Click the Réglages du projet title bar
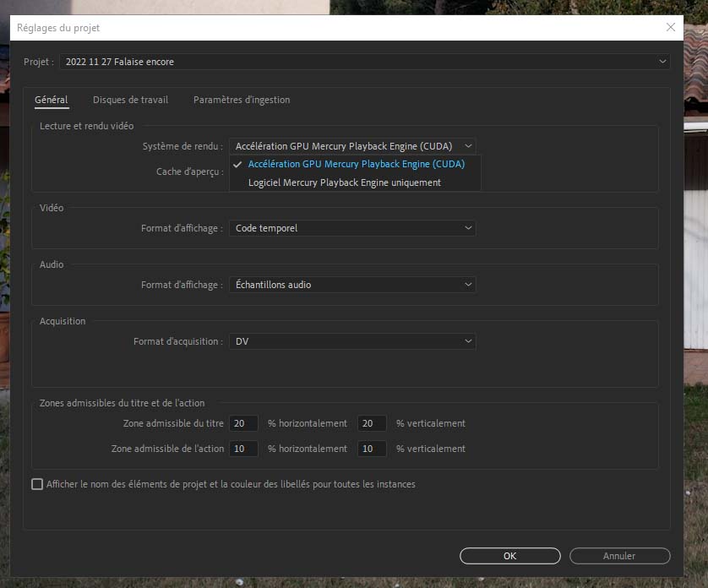 click(x=338, y=27)
